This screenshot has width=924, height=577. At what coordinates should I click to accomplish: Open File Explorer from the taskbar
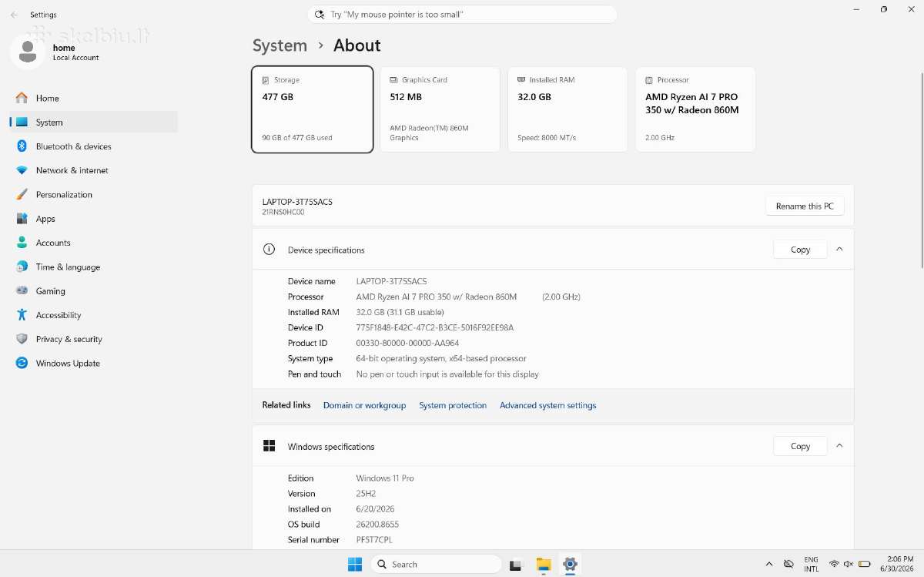click(544, 564)
